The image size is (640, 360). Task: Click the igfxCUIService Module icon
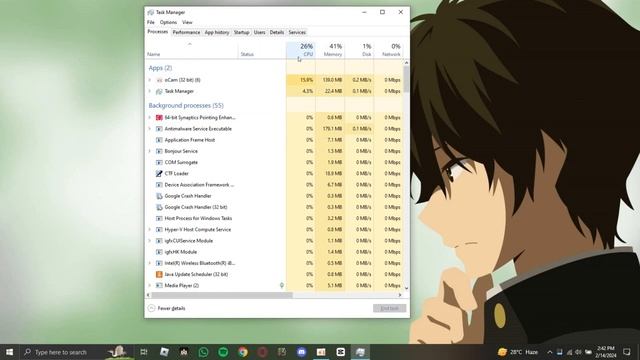159,241
